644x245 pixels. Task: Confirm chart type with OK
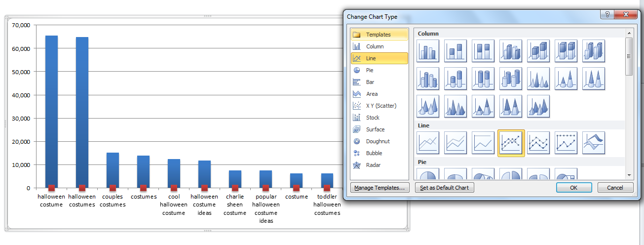pos(573,188)
